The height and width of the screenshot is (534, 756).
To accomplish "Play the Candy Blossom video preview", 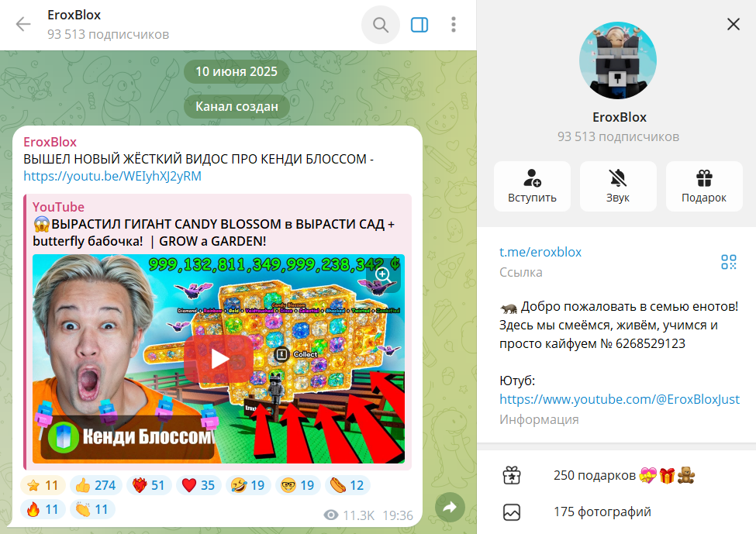I will click(x=220, y=359).
